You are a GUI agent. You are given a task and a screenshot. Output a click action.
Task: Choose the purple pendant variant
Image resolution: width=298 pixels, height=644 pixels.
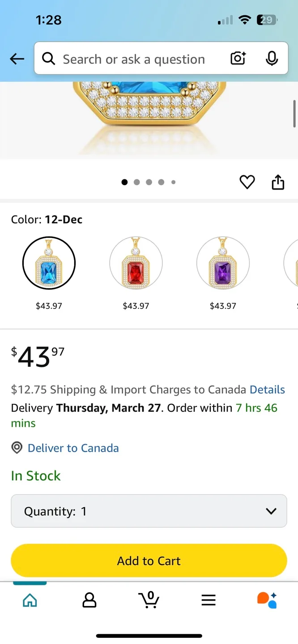click(x=223, y=263)
